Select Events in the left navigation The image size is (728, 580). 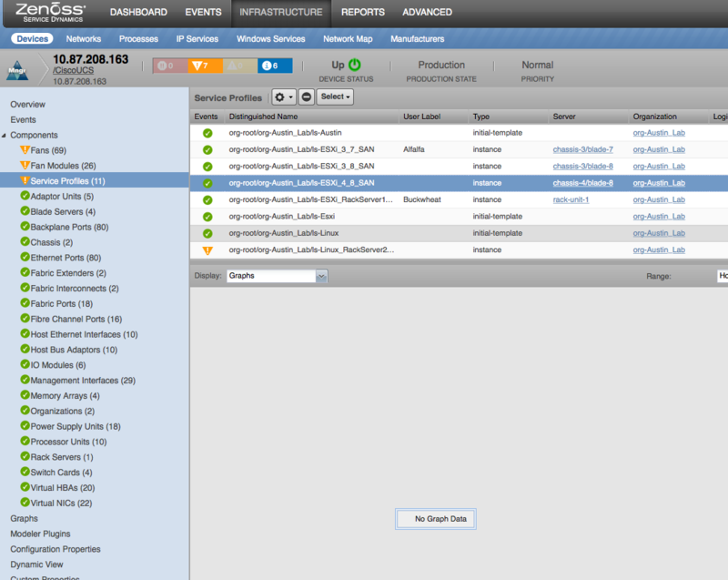24,120
